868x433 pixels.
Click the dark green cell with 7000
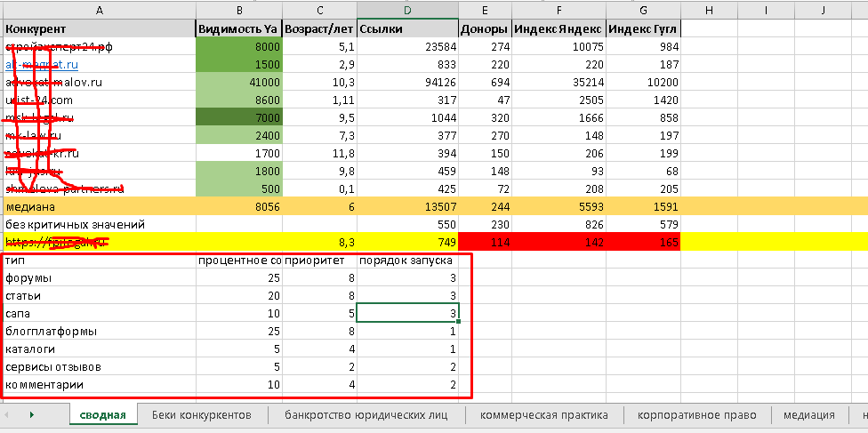coord(238,117)
